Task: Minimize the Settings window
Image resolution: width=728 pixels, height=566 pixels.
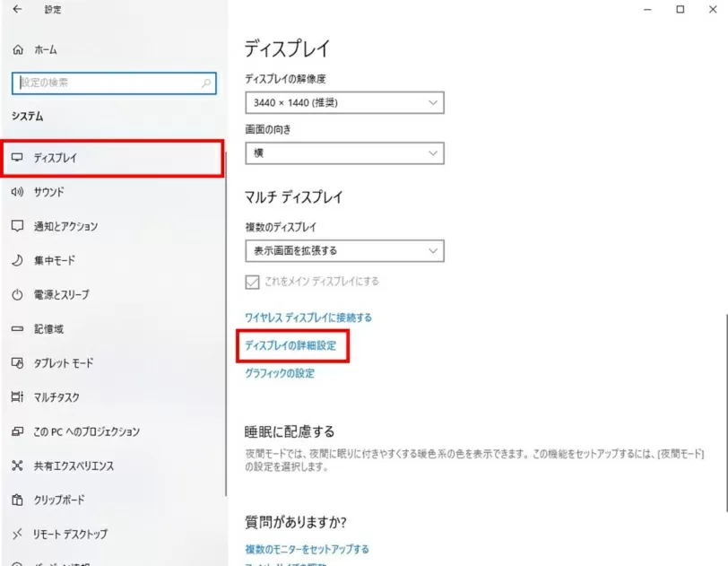Action: pyautogui.click(x=647, y=9)
